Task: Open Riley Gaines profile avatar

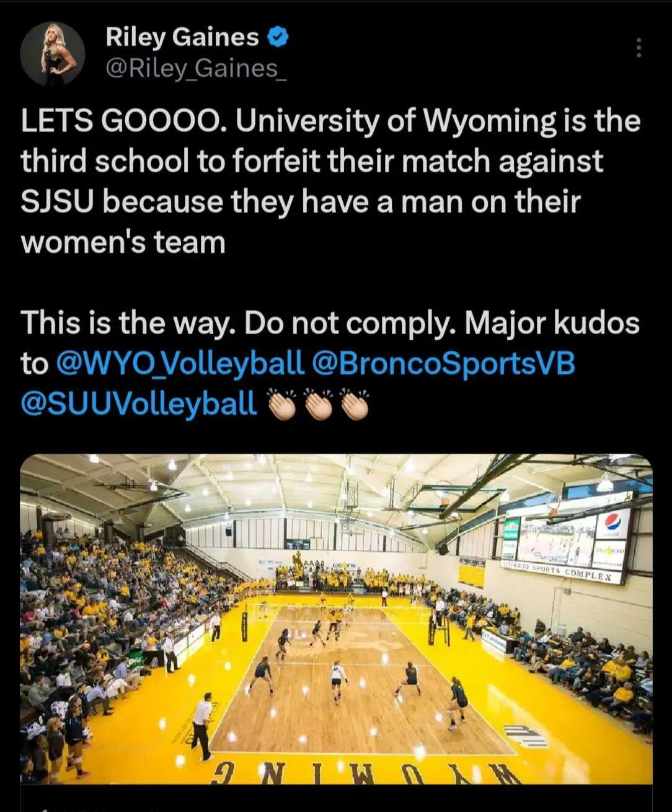Action: click(x=52, y=53)
